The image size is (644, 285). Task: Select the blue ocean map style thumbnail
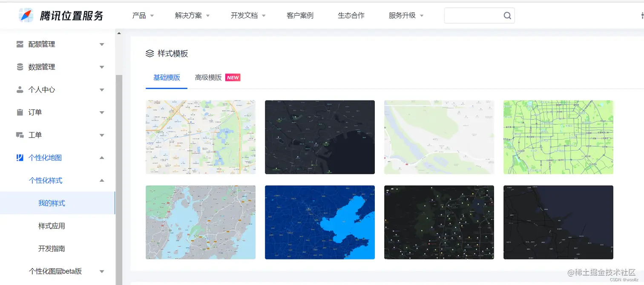(x=319, y=222)
